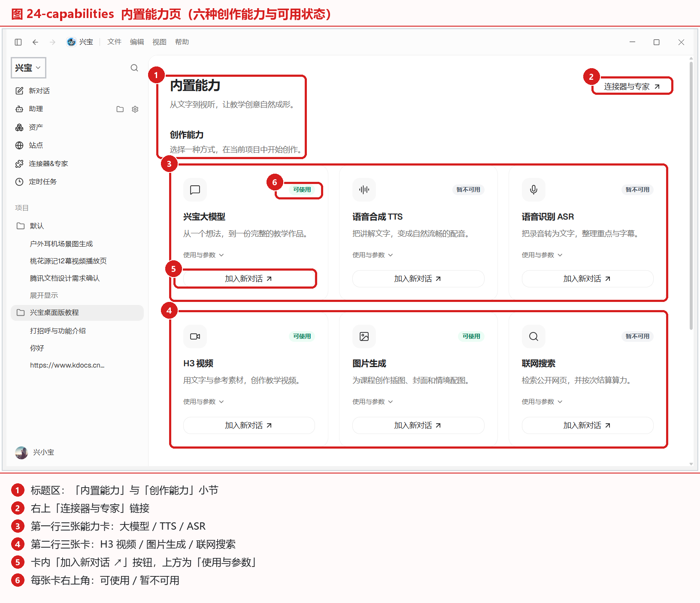Click 加入新对话 on 联网搜索 card
Screen dimensions: 700x603
point(588,425)
